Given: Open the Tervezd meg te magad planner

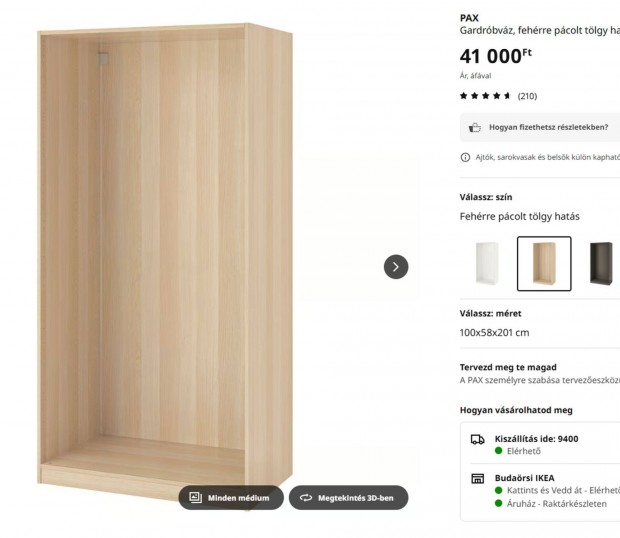Looking at the screenshot, I should click(508, 367).
